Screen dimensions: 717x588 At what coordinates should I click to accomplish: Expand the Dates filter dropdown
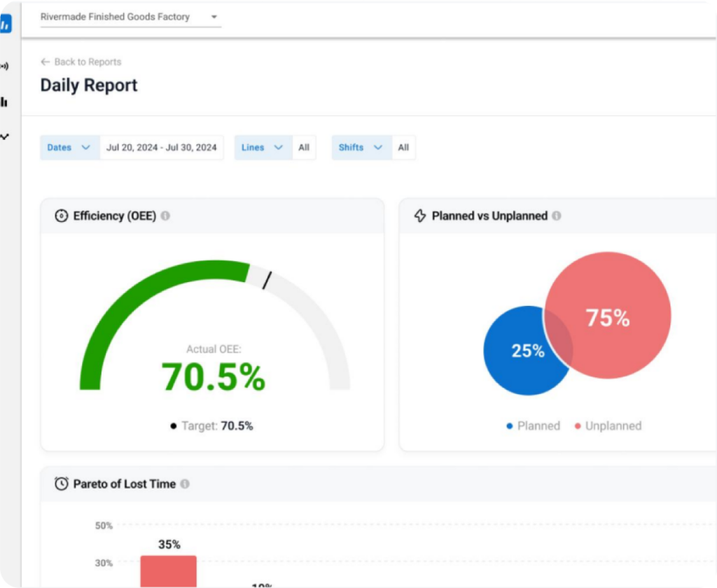[x=70, y=147]
